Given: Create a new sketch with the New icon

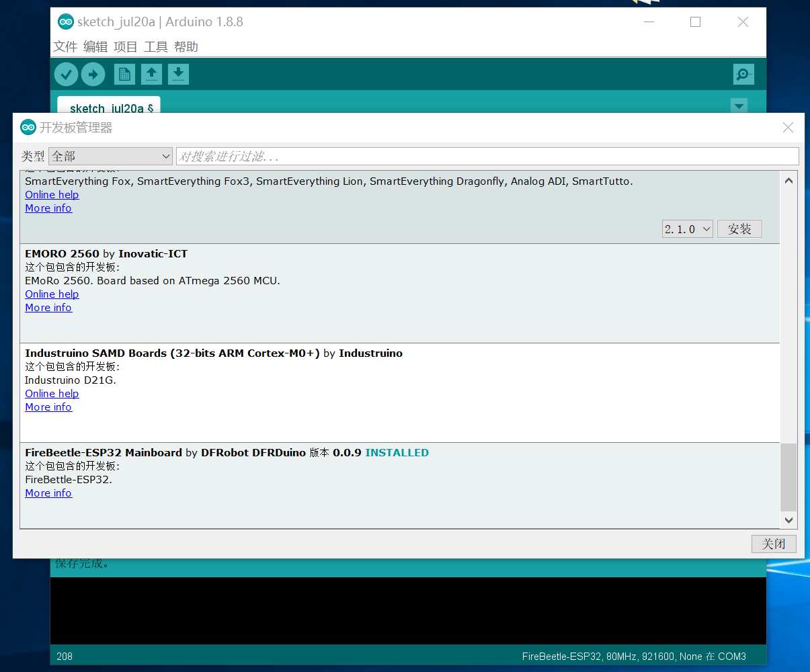Looking at the screenshot, I should (x=124, y=74).
